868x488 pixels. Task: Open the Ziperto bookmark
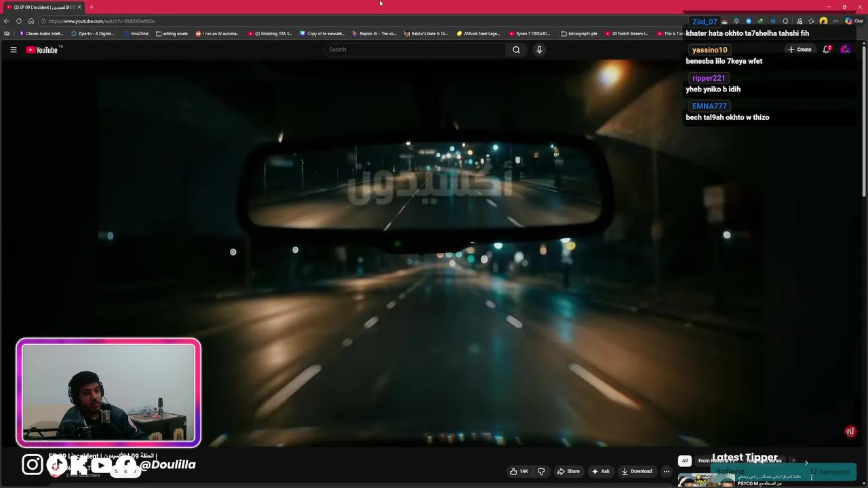(93, 33)
